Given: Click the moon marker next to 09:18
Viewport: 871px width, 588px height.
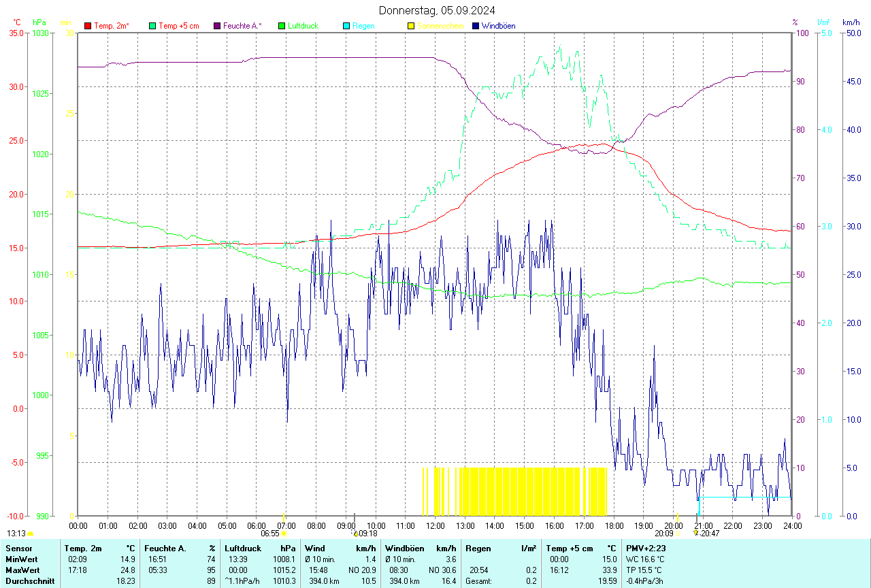Looking at the screenshot, I should [x=355, y=534].
